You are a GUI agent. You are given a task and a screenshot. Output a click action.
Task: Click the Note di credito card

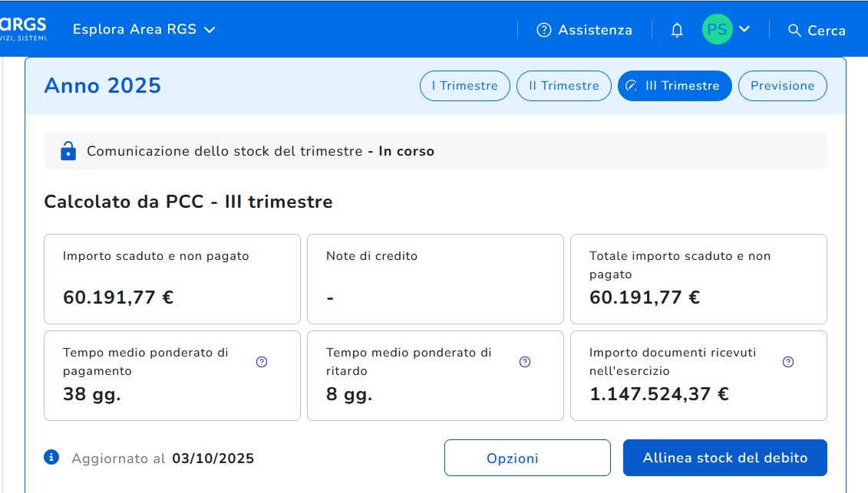click(x=435, y=279)
